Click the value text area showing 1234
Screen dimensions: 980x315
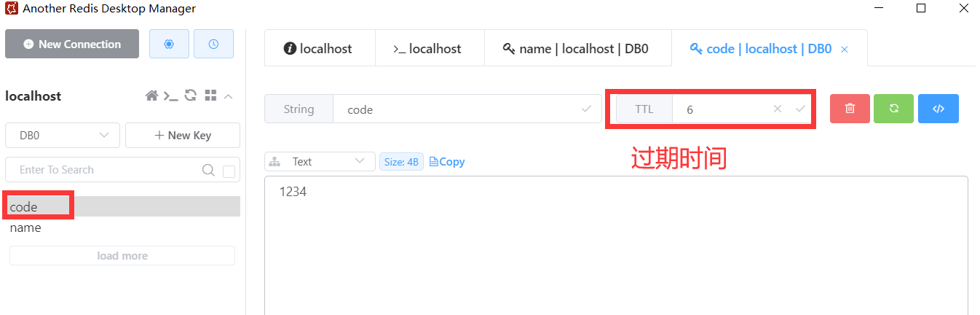(x=616, y=245)
